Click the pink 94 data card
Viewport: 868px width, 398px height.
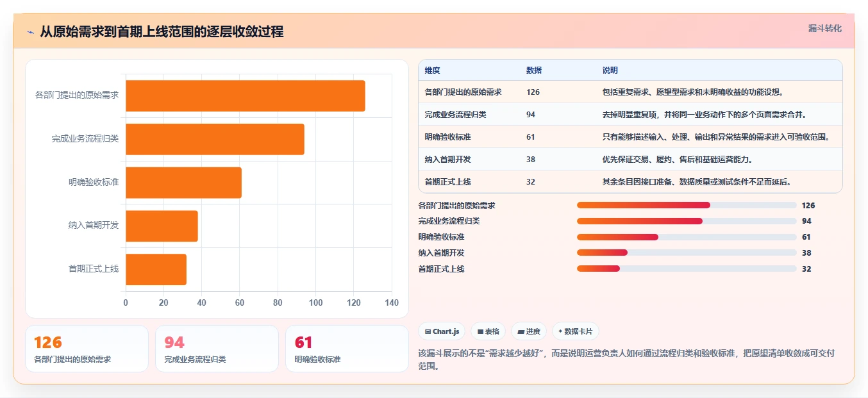pyautogui.click(x=217, y=349)
